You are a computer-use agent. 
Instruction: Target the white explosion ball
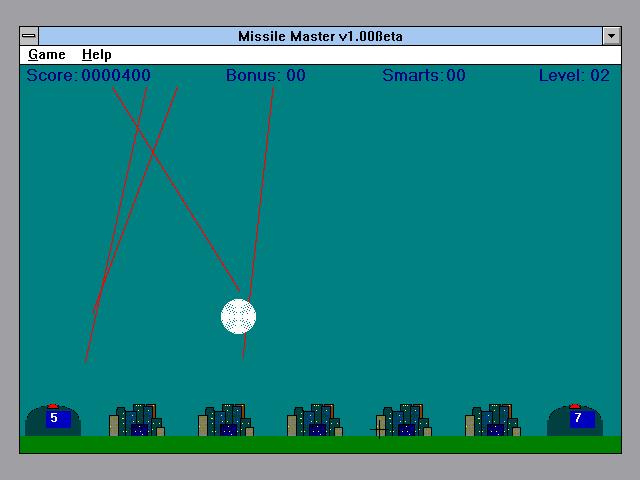[x=238, y=316]
